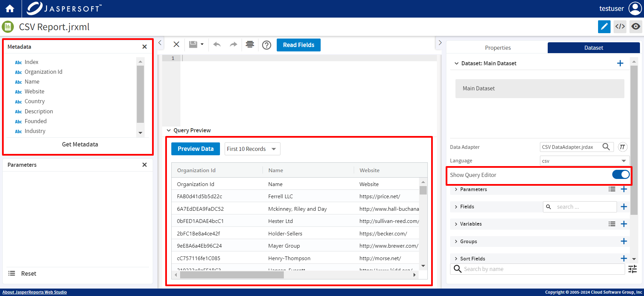Select the Founded metadata field
Screen dimensions: 644x296
(35, 121)
